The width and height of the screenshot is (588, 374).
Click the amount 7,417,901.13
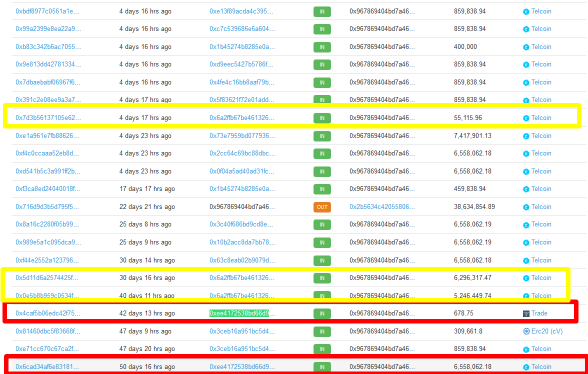pyautogui.click(x=472, y=136)
